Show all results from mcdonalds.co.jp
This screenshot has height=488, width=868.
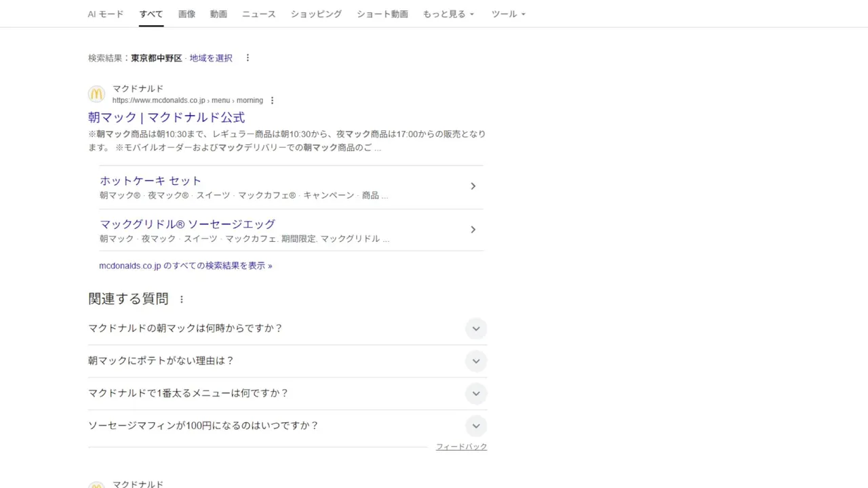186,266
